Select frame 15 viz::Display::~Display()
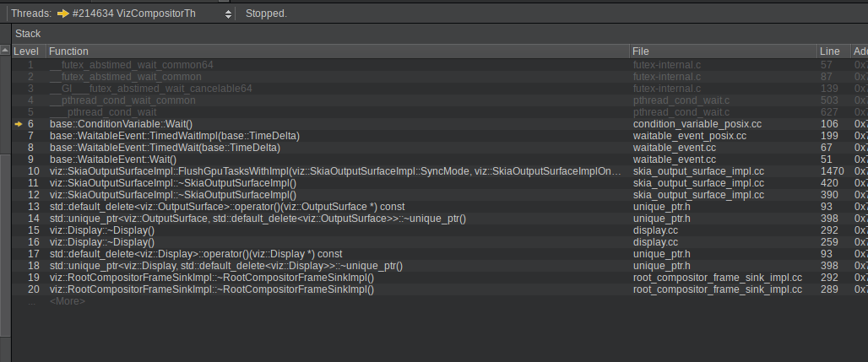Screen dimensions: 868x362 pyautogui.click(x=102, y=230)
